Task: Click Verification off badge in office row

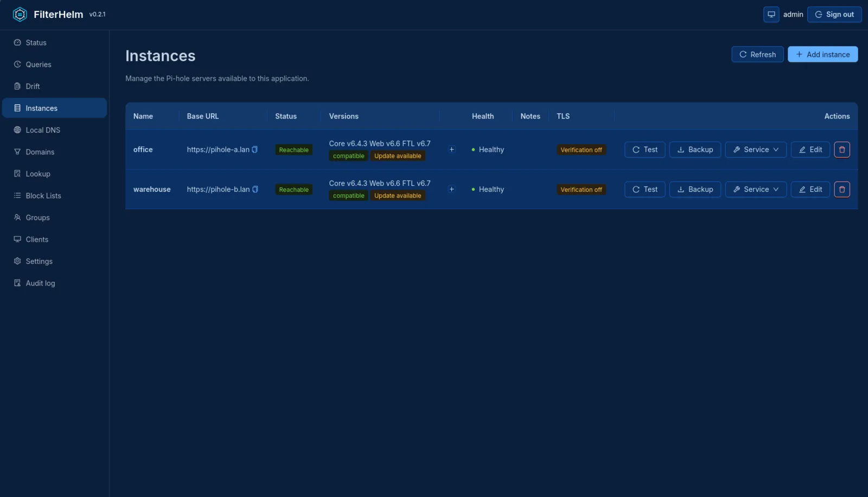Action: pos(581,150)
